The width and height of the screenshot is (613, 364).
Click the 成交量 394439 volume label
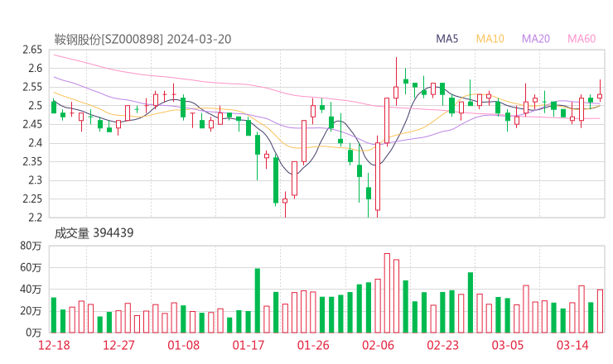coord(94,233)
